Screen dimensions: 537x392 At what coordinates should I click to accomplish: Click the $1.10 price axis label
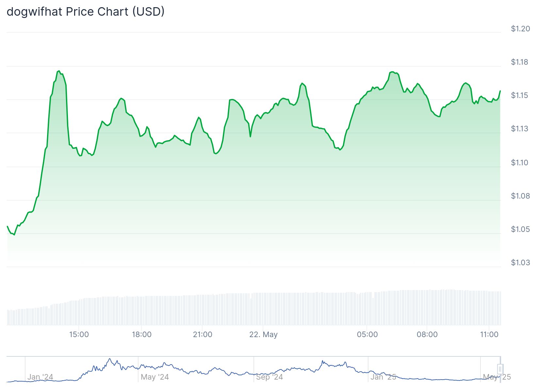(x=519, y=163)
